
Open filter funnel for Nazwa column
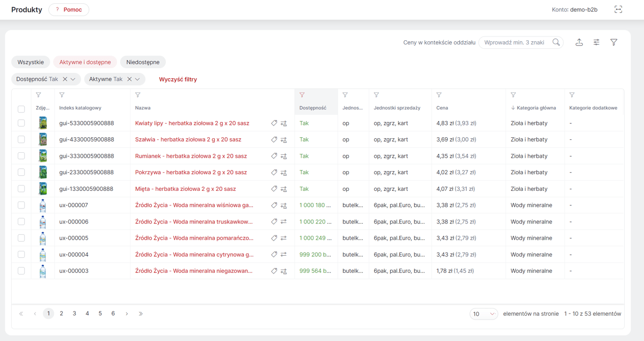click(x=138, y=95)
